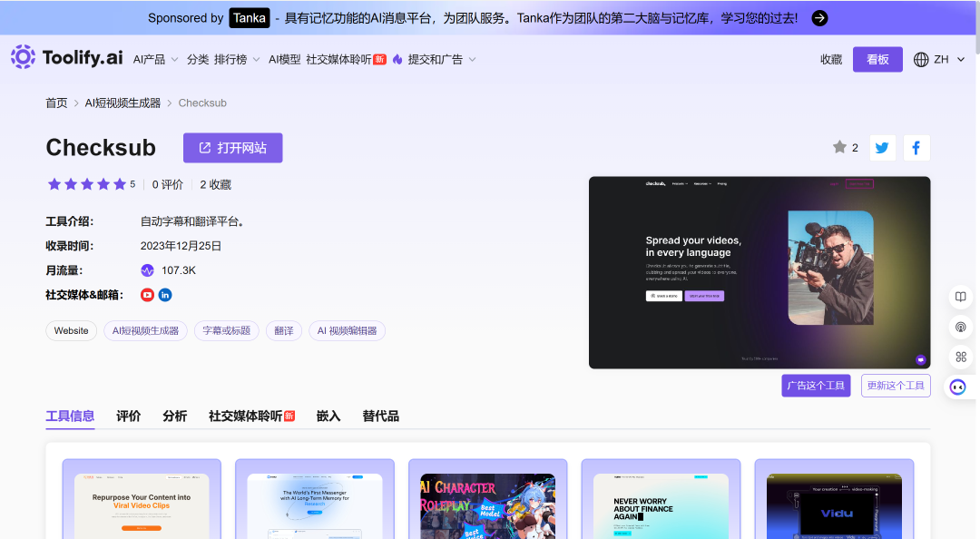Open the 分类 menu item
The width and height of the screenshot is (980, 539).
click(x=198, y=59)
